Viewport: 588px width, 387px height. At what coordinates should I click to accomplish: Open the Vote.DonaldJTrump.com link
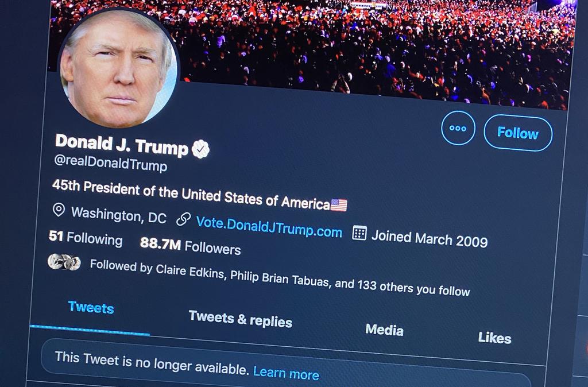[x=269, y=227]
